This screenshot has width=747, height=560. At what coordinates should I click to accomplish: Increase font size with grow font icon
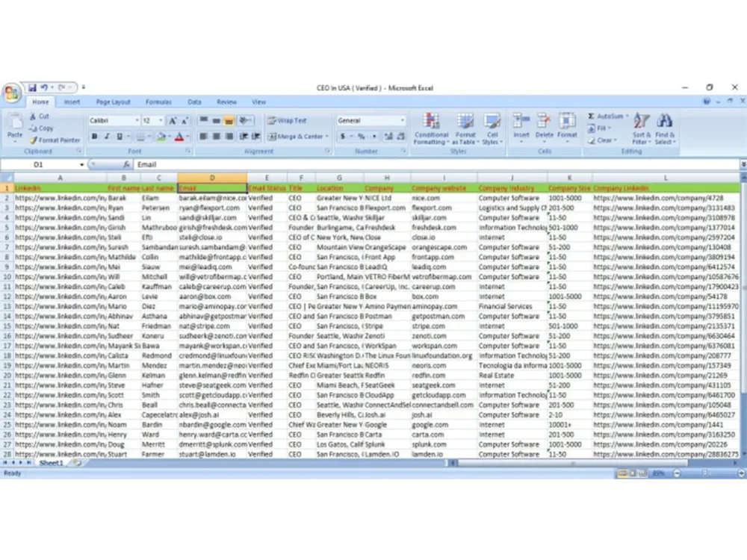click(x=173, y=121)
